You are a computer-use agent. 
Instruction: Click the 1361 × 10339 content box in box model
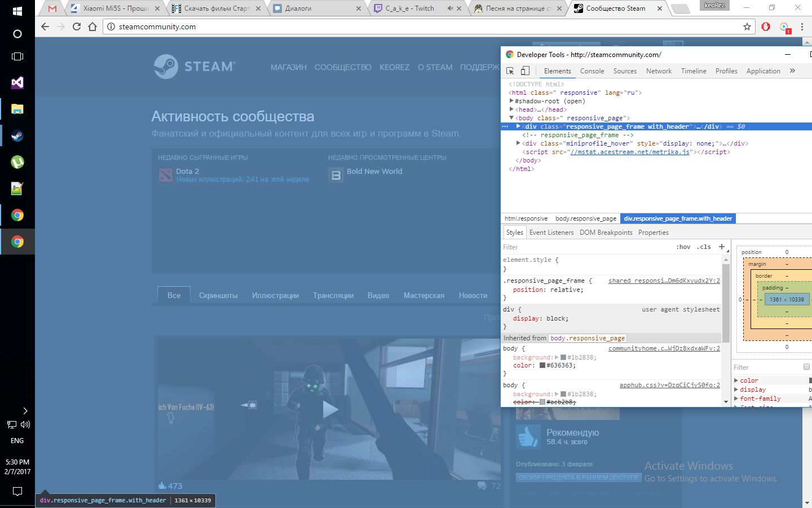[787, 300]
